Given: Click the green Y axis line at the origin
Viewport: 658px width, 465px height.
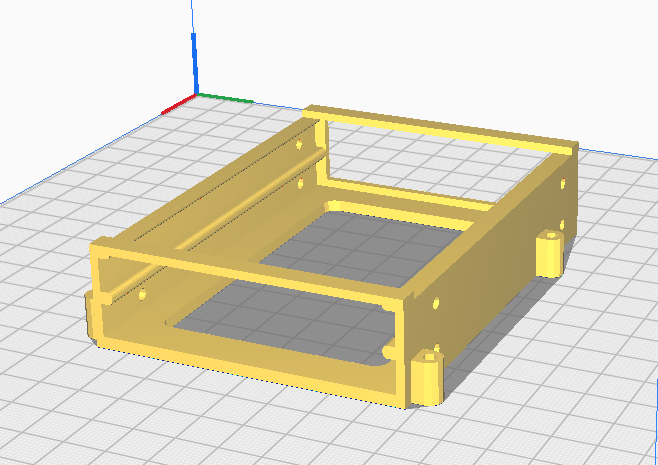Looking at the screenshot, I should click(225, 98).
